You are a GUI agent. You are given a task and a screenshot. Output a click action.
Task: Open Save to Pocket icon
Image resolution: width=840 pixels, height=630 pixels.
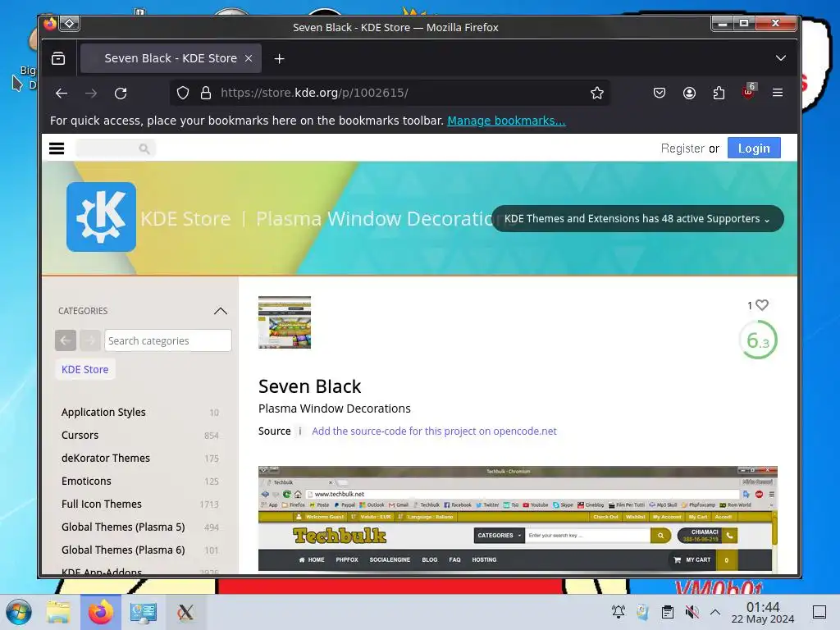click(660, 94)
